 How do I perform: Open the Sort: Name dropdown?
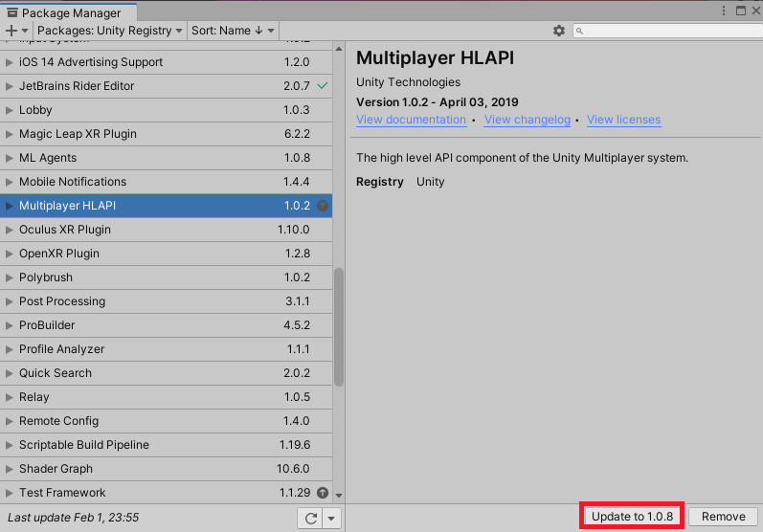(x=233, y=31)
